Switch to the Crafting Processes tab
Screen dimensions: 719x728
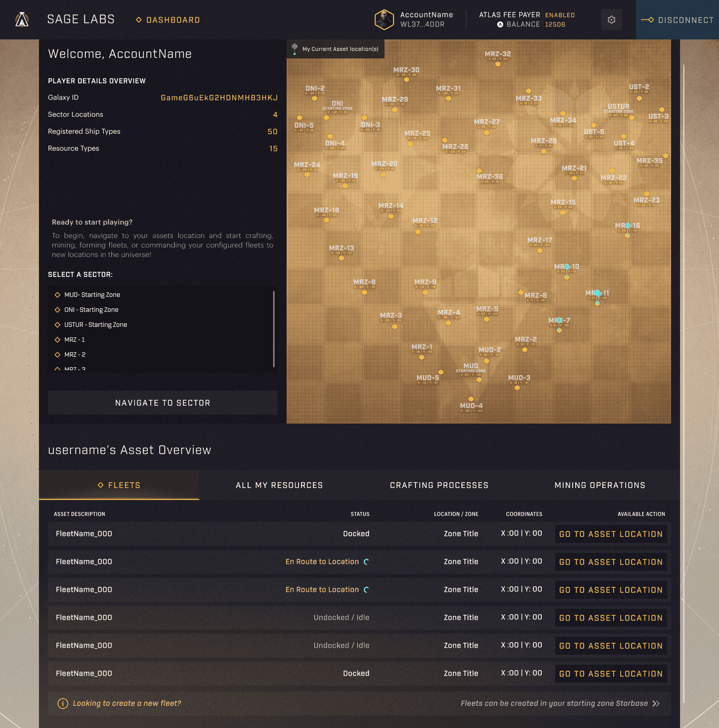tap(439, 485)
